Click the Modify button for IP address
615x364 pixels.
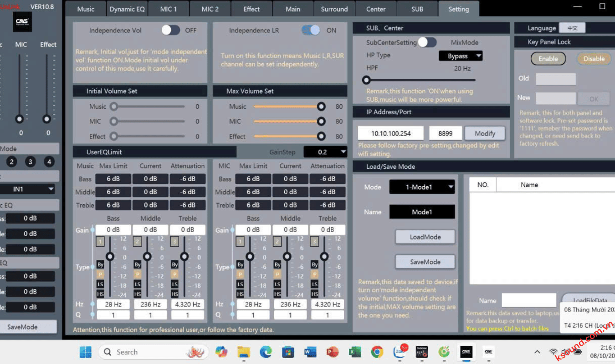[x=485, y=133]
